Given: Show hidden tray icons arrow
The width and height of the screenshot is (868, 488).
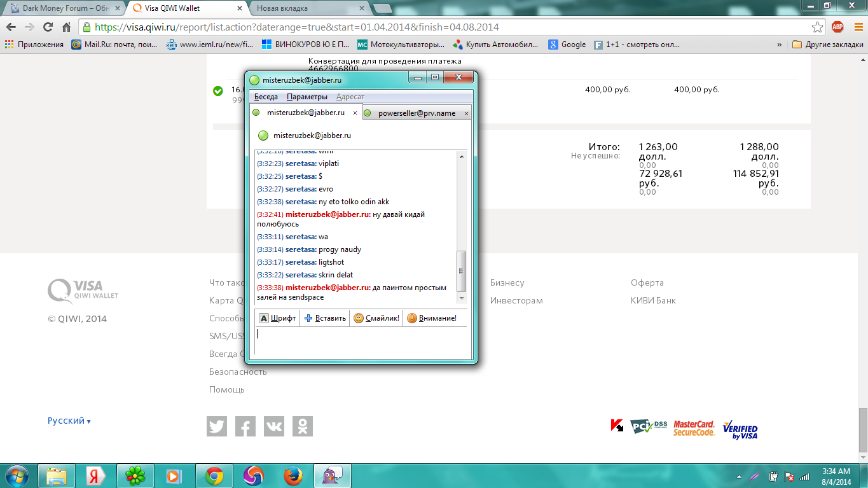Looking at the screenshot, I should (739, 477).
